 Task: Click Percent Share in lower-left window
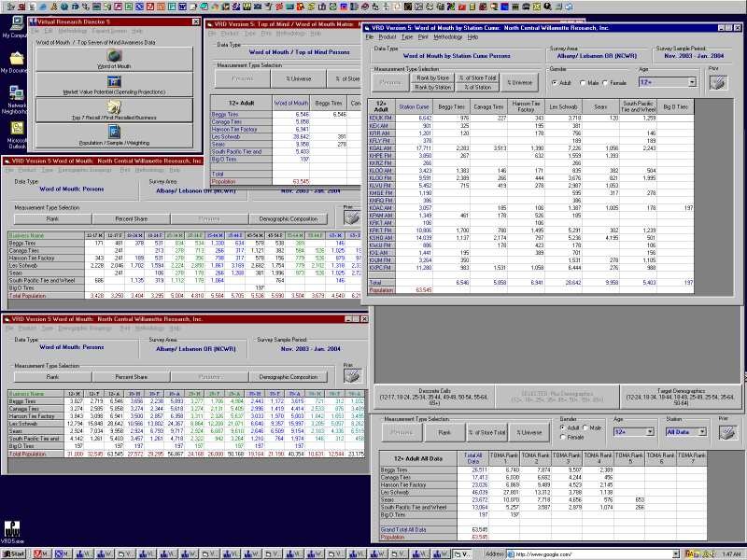click(x=131, y=377)
